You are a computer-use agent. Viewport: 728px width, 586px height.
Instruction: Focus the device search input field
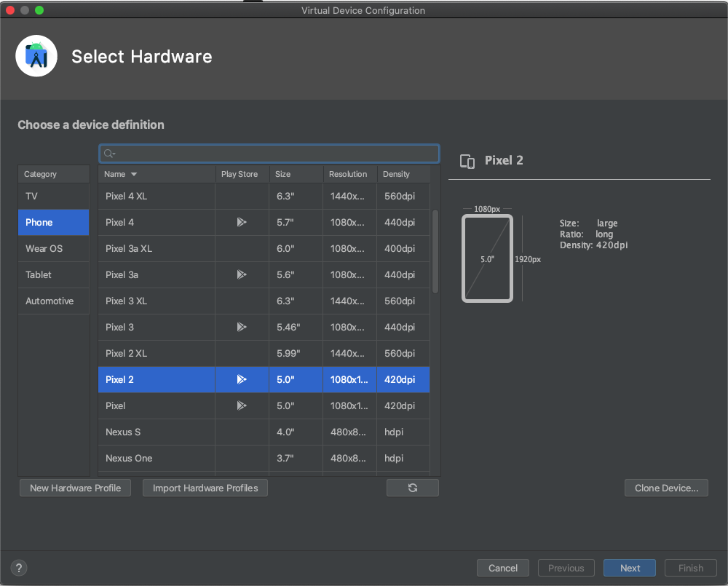[269, 154]
